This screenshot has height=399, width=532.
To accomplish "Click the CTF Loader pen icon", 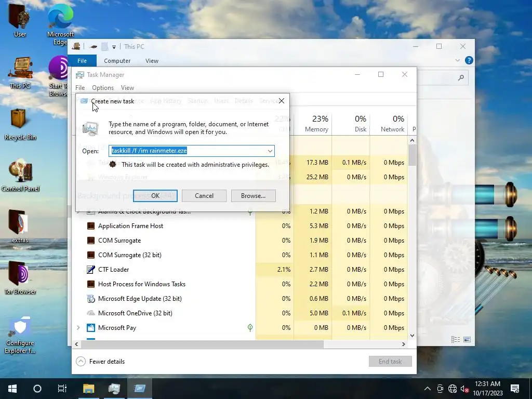I will tap(90, 270).
